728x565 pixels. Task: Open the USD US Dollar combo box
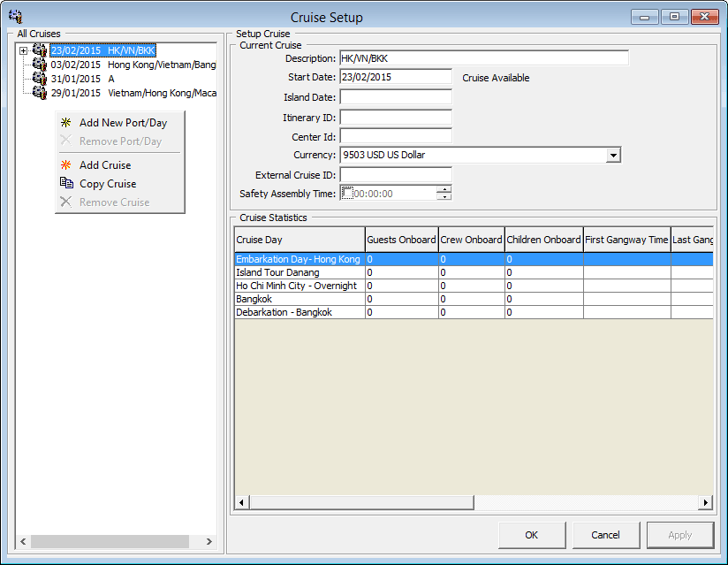coord(613,156)
